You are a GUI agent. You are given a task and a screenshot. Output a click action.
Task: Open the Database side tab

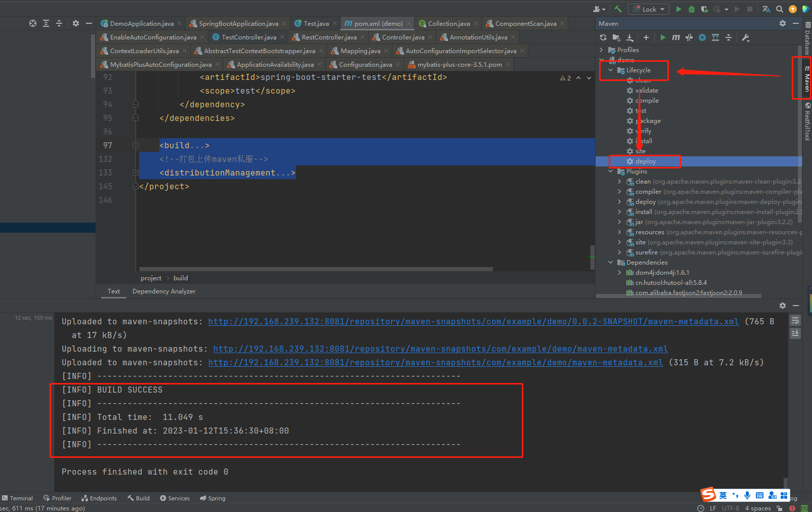807,38
